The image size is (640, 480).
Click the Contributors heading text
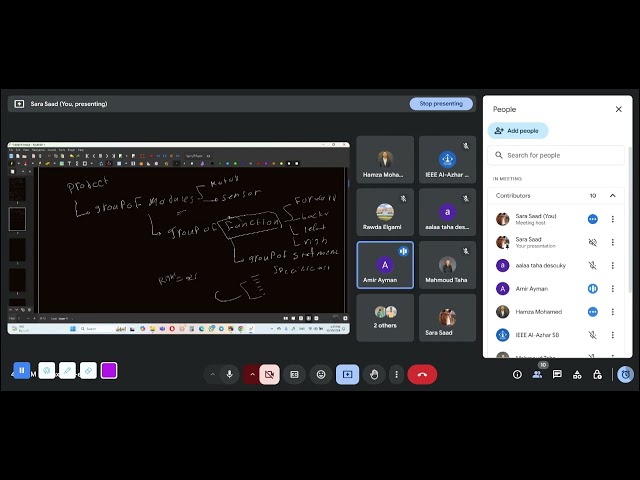[x=513, y=196]
